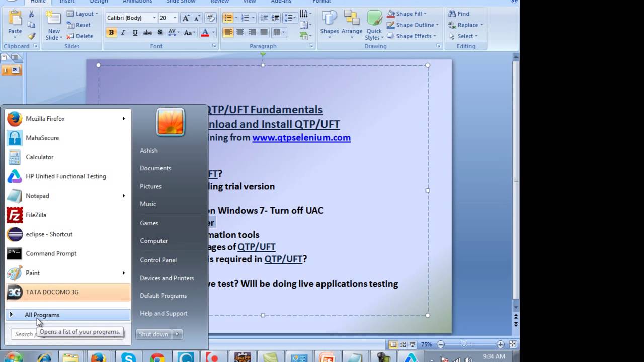Viewport: 644px width, 362px height.
Task: Open the arrow next to Shut down
Action: (x=177, y=334)
